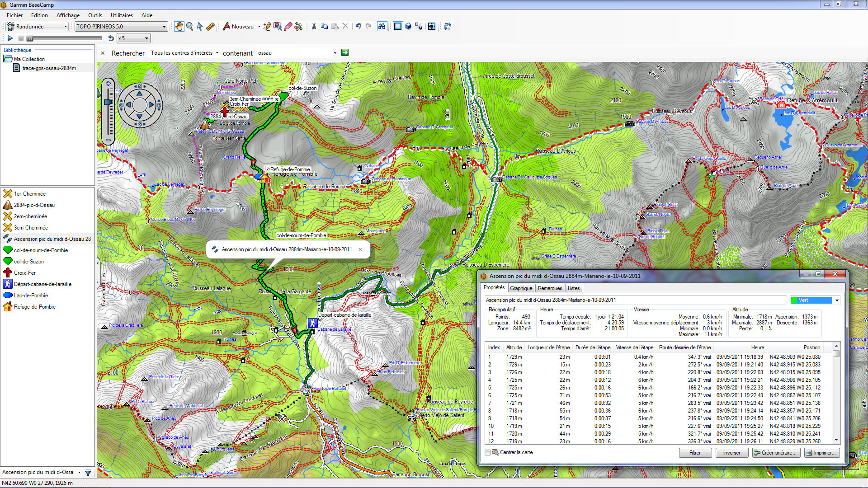
Task: Click the green search go arrow
Action: point(345,53)
